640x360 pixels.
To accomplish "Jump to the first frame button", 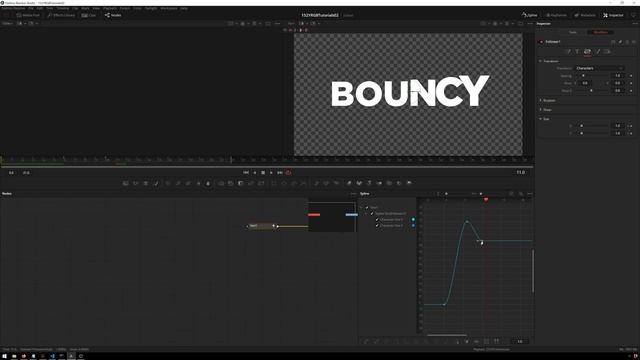I will 246,173.
